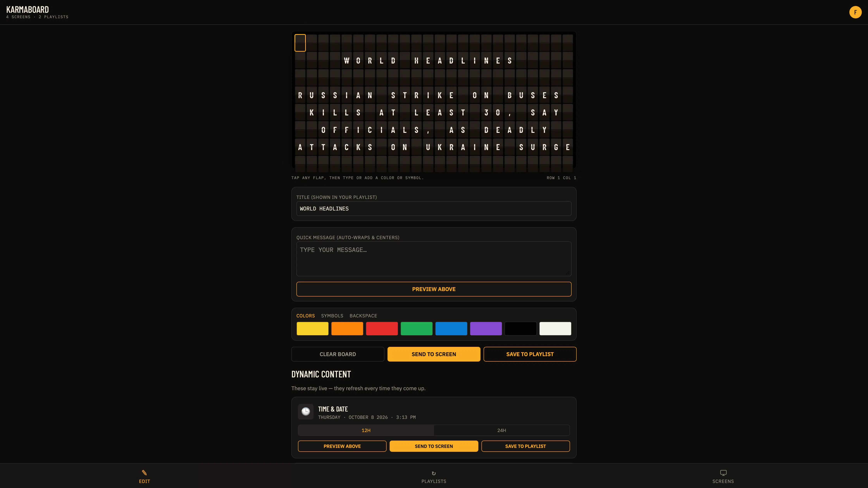This screenshot has height=488, width=868.
Task: Switch to 24H time format
Action: [x=502, y=430]
